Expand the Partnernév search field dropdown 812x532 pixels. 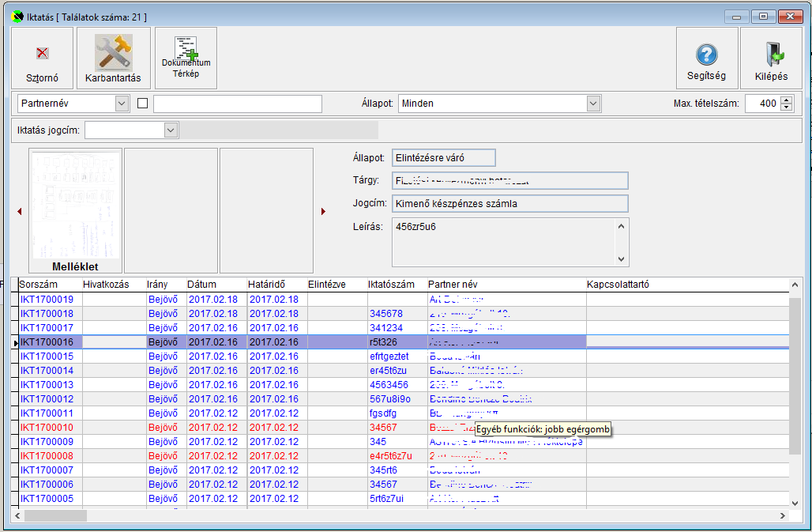pyautogui.click(x=121, y=104)
